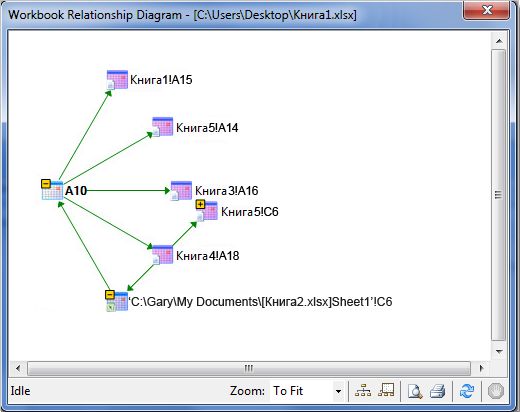Select the A10 cell node icon
Screen dimensions: 520x412
point(53,191)
